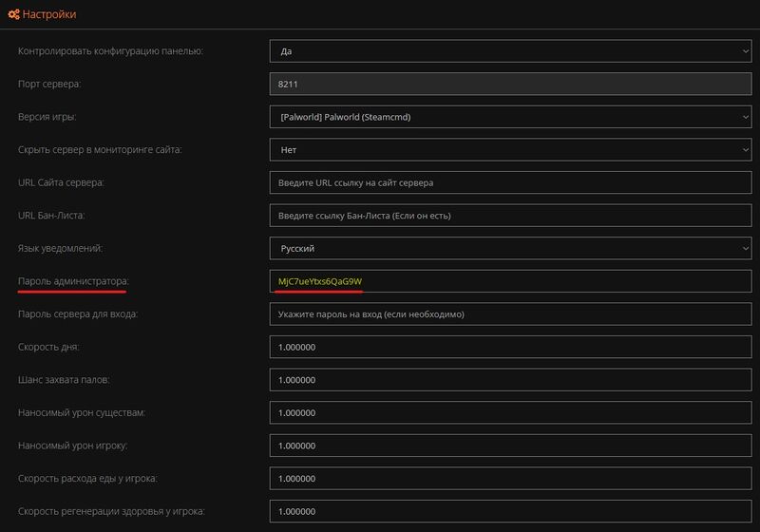The width and height of the screenshot is (760, 532).
Task: Click the Пароль администратора password field
Action: pos(510,281)
